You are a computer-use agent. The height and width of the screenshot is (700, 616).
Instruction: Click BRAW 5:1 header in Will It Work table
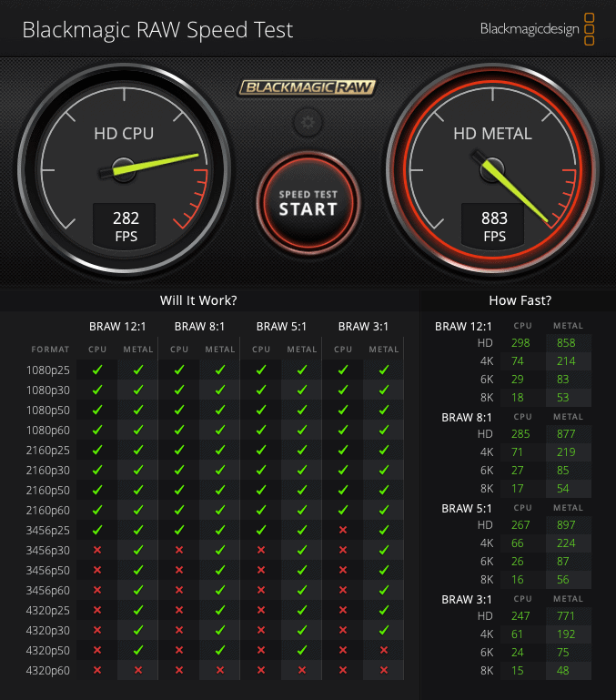click(x=281, y=327)
